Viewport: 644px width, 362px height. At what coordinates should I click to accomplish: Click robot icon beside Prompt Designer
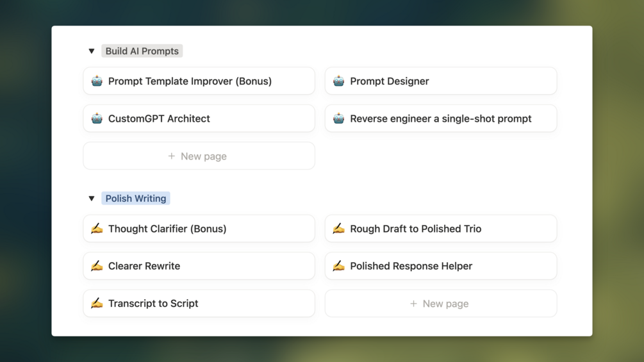(338, 81)
